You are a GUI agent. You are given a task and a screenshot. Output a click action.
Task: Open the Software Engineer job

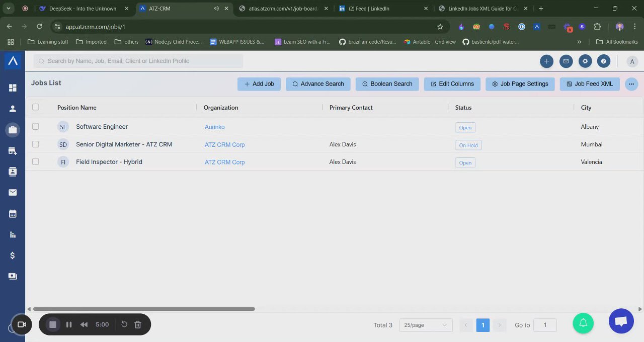click(102, 127)
